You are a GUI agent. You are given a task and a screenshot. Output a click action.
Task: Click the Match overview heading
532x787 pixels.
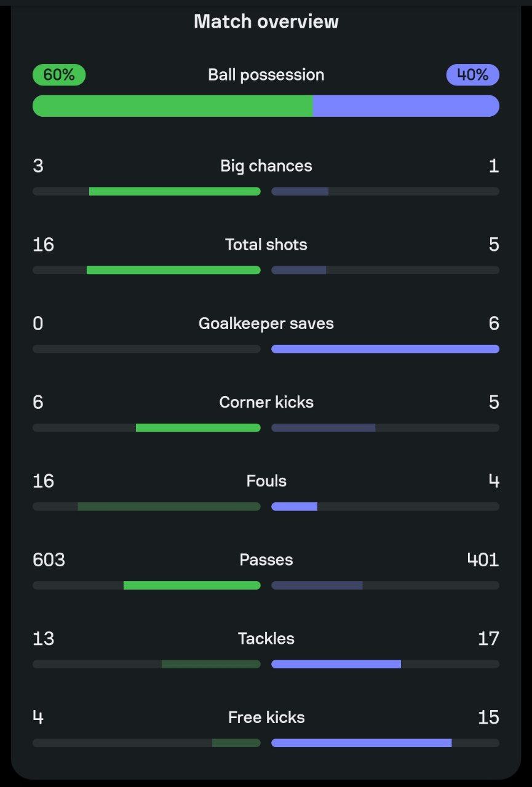266,22
